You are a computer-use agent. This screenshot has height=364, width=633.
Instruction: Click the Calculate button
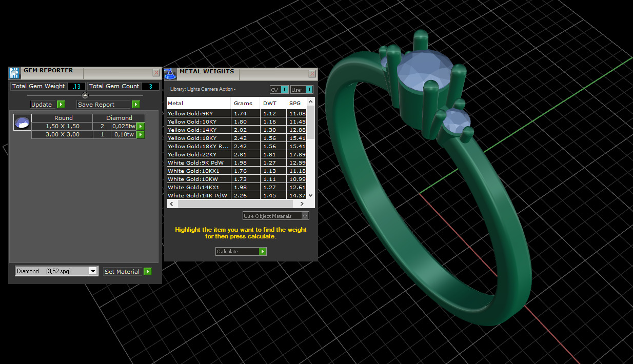(x=241, y=252)
